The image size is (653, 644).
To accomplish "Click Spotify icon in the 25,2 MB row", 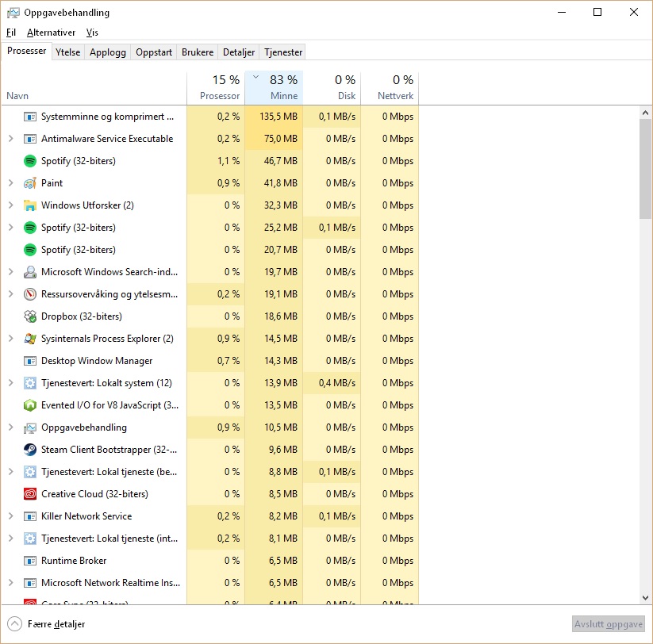I will click(30, 228).
